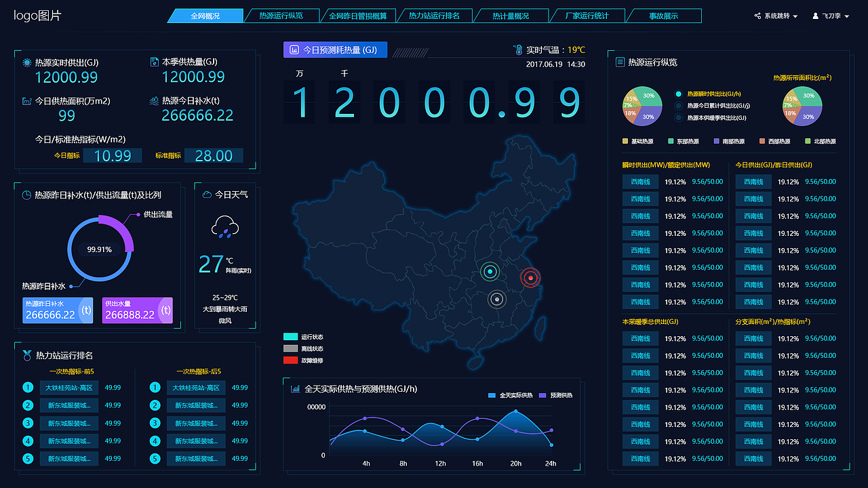Switch to the 事故展示 tab
The width and height of the screenshot is (868, 488).
pos(663,16)
